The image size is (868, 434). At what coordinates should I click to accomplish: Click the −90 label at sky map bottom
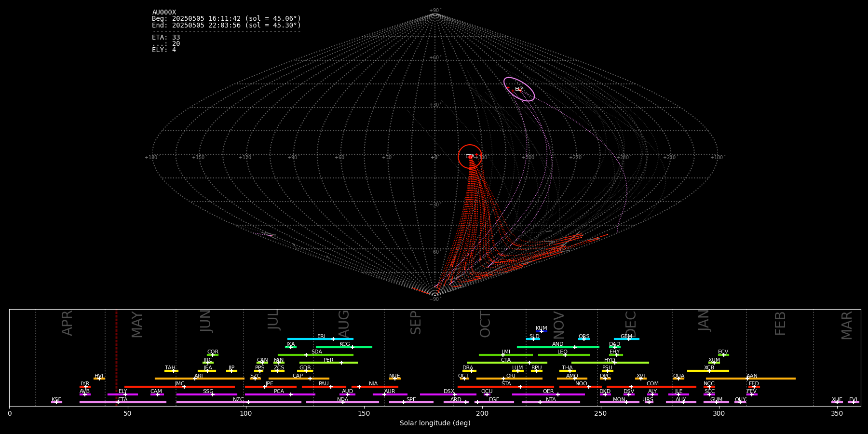pos(434,299)
